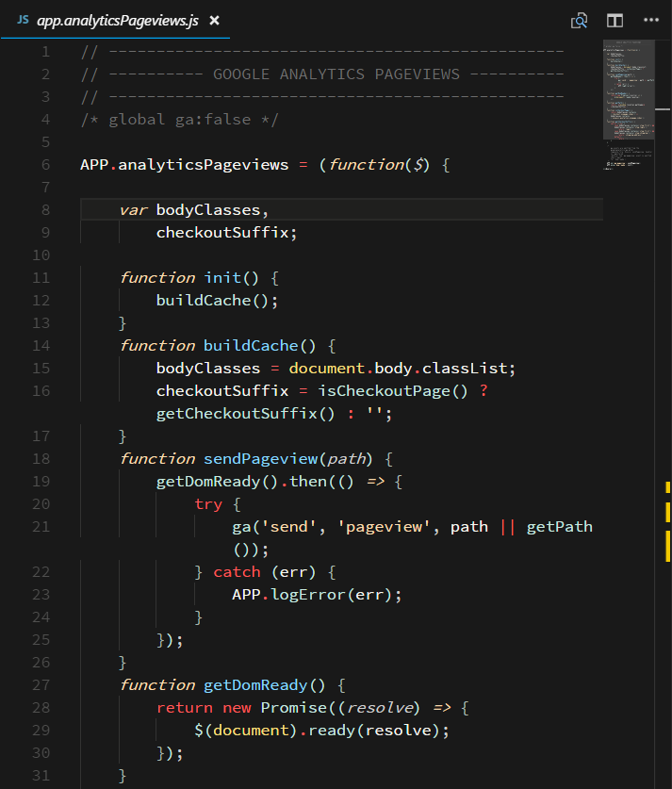Open changes preview icon in editor toolbar

point(579,21)
